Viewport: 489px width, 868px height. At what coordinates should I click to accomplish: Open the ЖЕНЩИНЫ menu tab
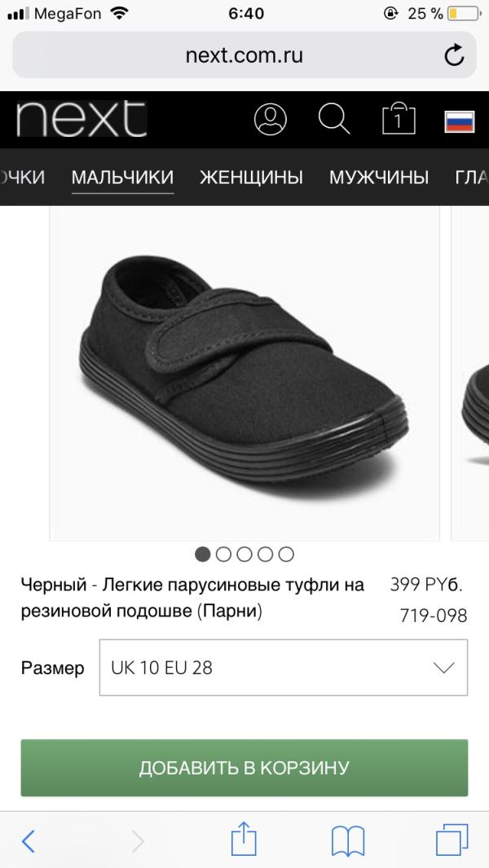251,178
